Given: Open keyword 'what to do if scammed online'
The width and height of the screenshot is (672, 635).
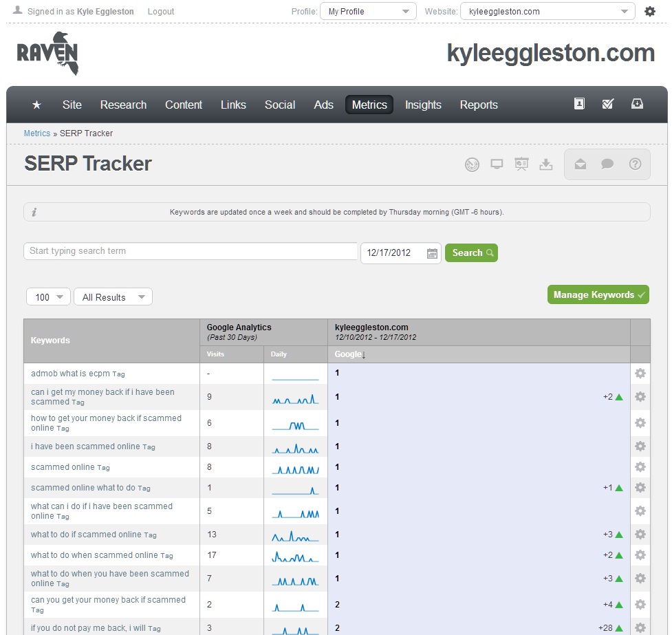Looking at the screenshot, I should 86,535.
